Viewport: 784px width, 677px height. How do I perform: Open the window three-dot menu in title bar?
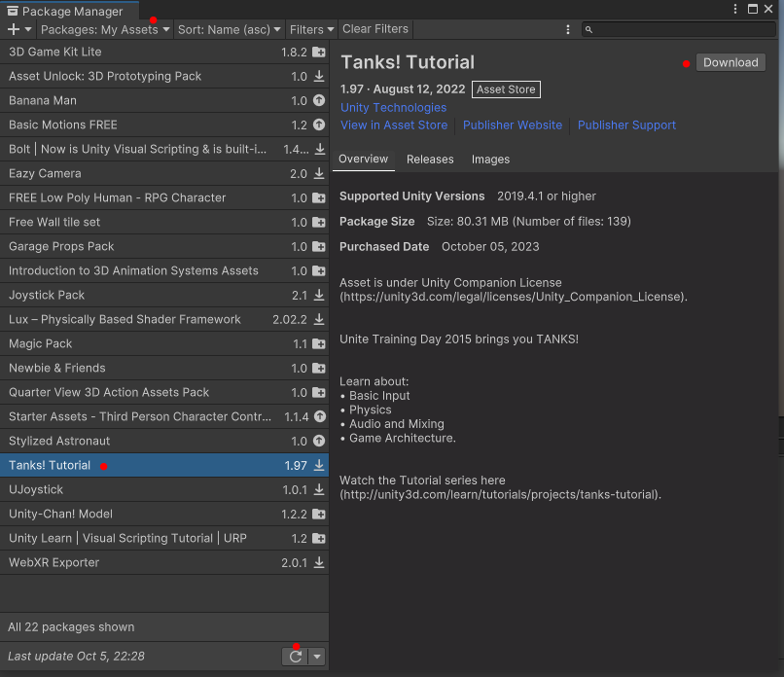coord(735,9)
